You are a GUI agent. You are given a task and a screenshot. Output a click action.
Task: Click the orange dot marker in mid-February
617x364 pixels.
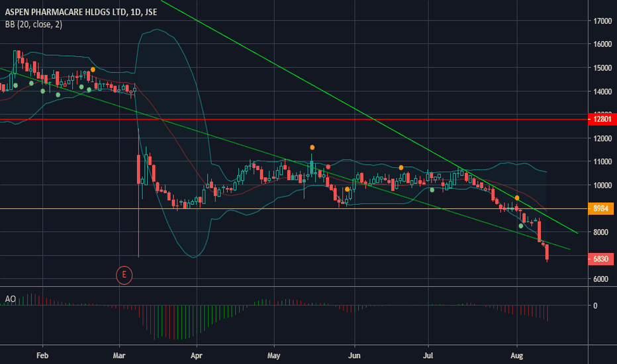93,69
